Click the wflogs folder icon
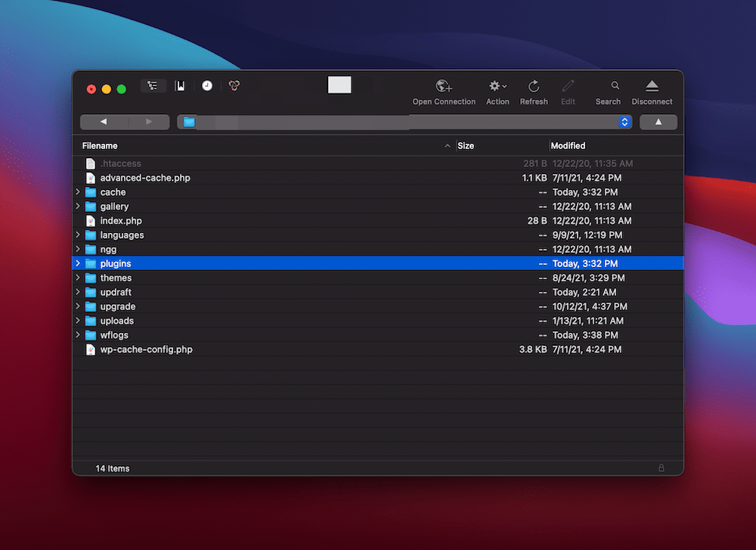 90,335
